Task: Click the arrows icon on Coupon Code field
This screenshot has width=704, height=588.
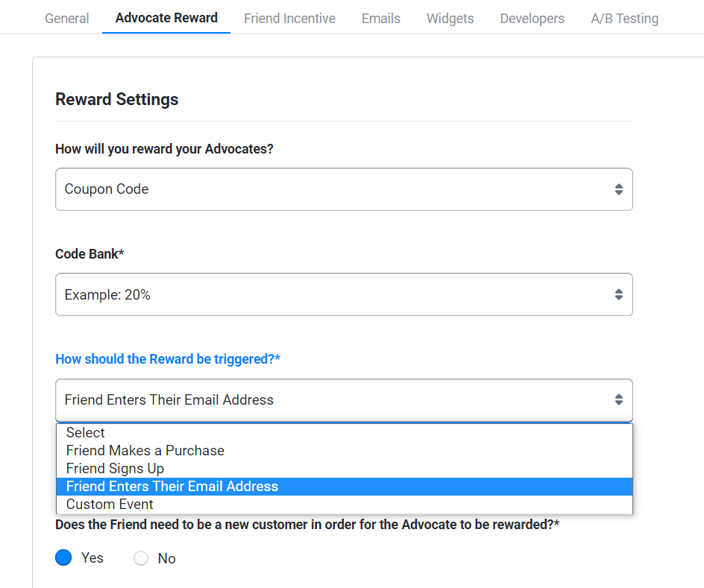Action: (x=618, y=189)
